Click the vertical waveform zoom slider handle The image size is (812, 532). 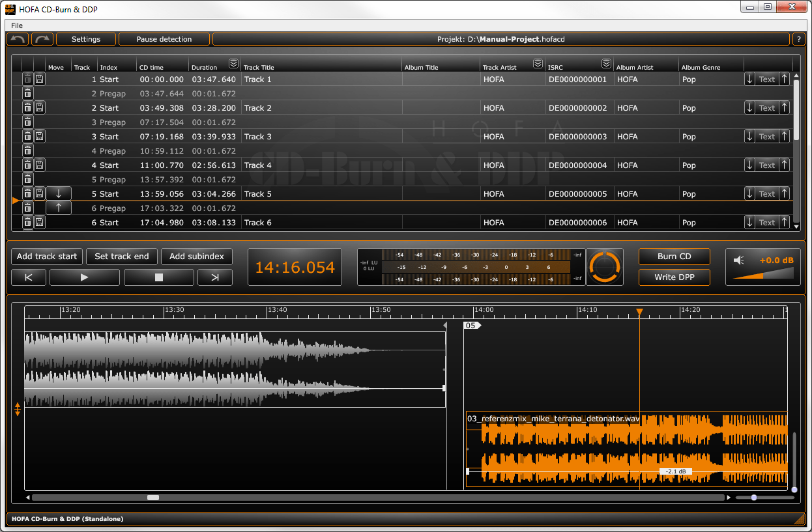click(794, 490)
